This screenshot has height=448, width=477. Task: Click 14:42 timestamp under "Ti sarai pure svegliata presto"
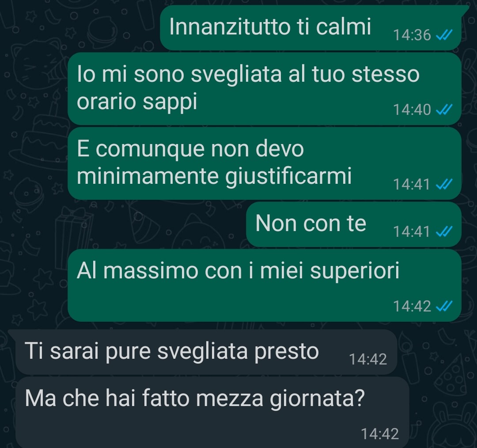coord(368,359)
